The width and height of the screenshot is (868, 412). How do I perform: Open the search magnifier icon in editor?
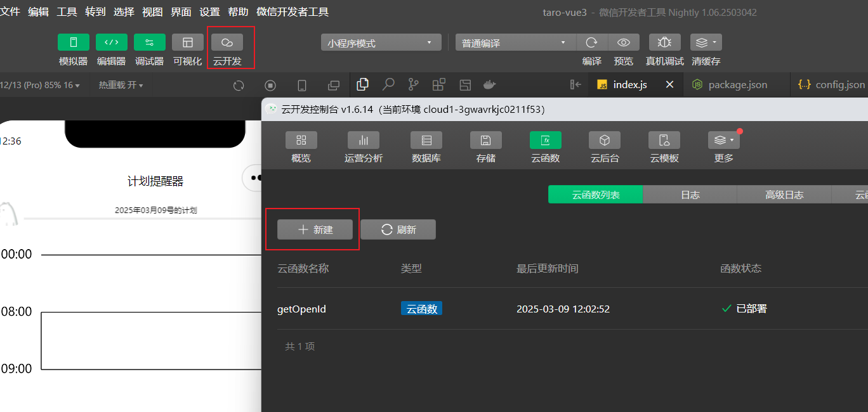(x=388, y=84)
